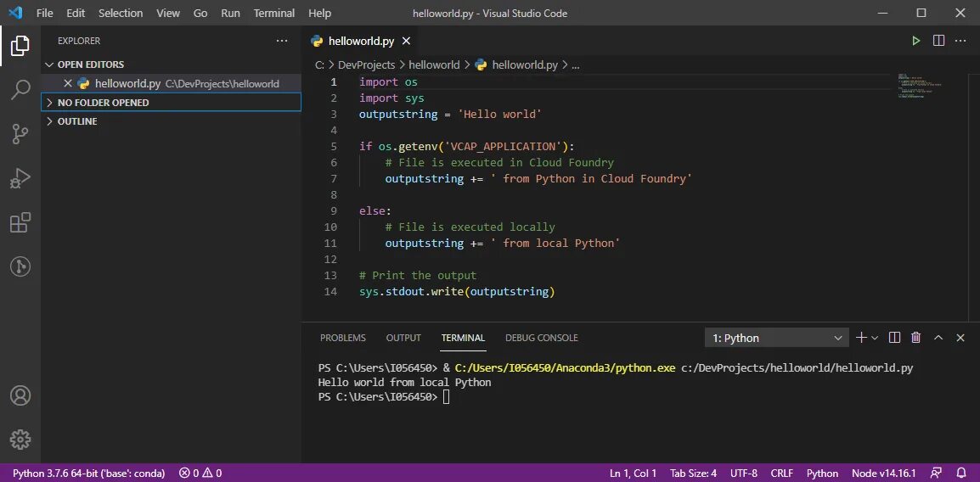This screenshot has height=482, width=980.
Task: Close the helloworld.py editor tab
Action: 406,42
